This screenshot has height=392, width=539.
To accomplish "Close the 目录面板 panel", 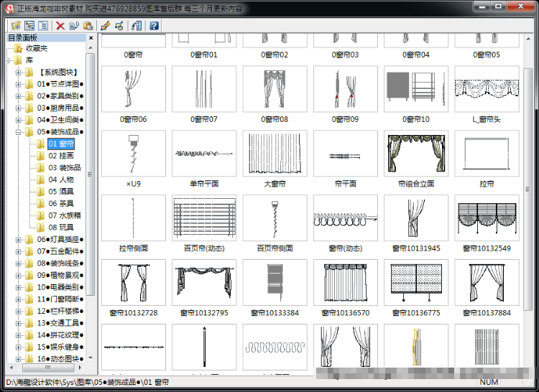I will click(x=91, y=38).
